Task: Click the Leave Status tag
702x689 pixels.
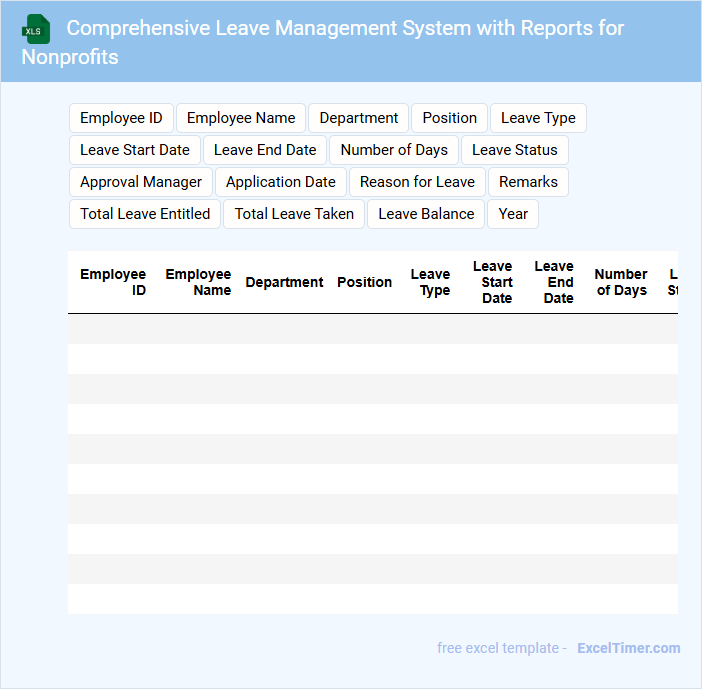Action: click(514, 150)
